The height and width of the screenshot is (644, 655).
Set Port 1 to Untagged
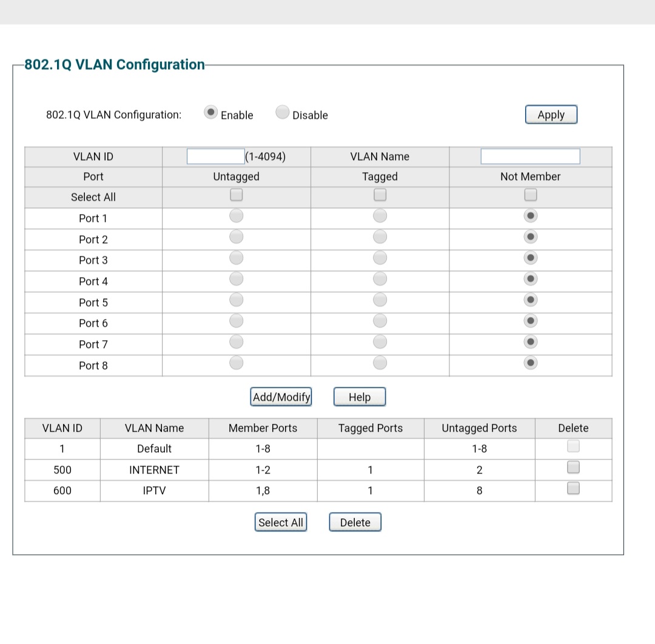coord(237,216)
